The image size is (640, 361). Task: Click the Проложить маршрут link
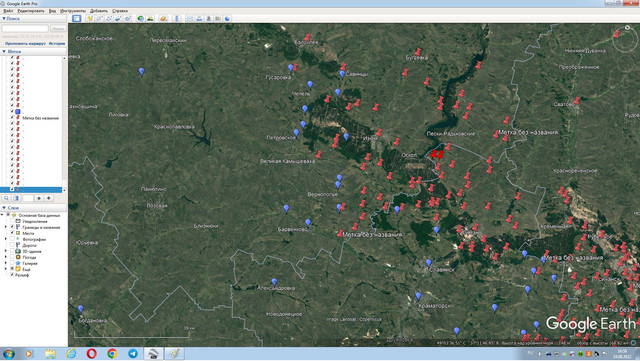(25, 43)
